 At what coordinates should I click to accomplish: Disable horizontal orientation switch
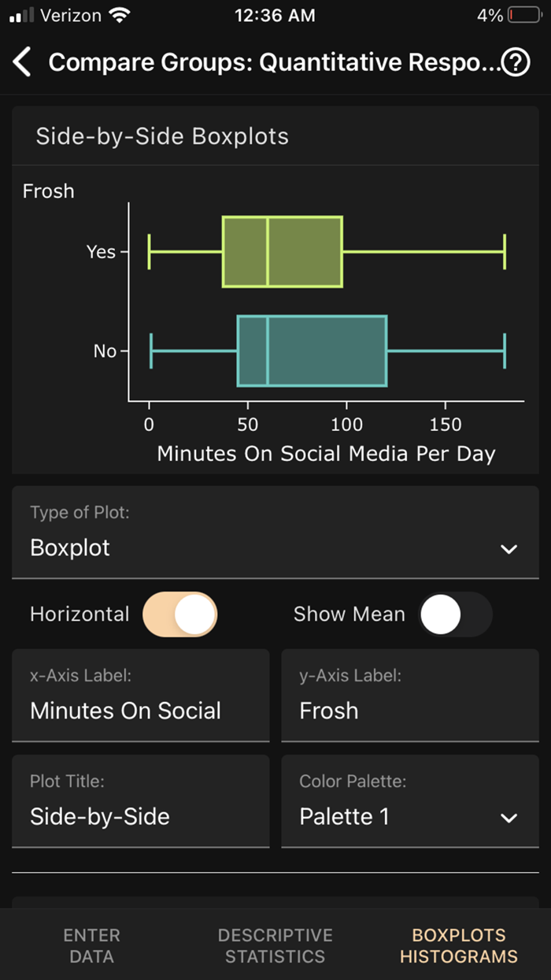click(x=180, y=614)
